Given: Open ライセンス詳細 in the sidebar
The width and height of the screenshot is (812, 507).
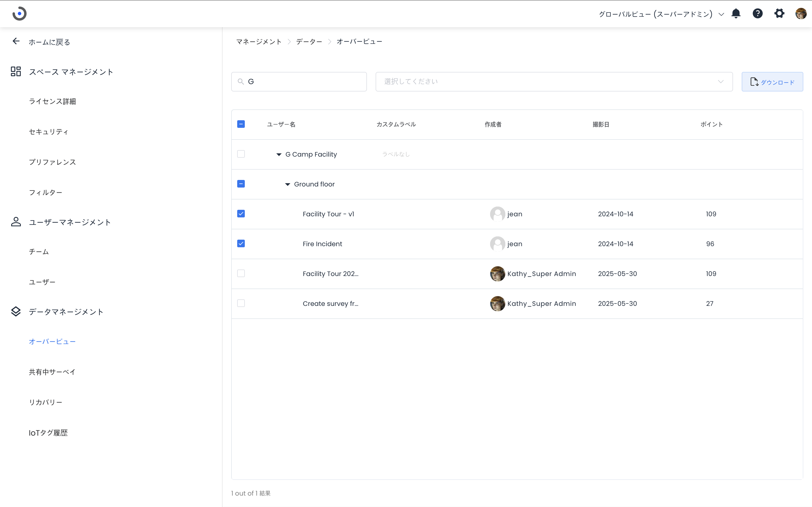Looking at the screenshot, I should (52, 101).
